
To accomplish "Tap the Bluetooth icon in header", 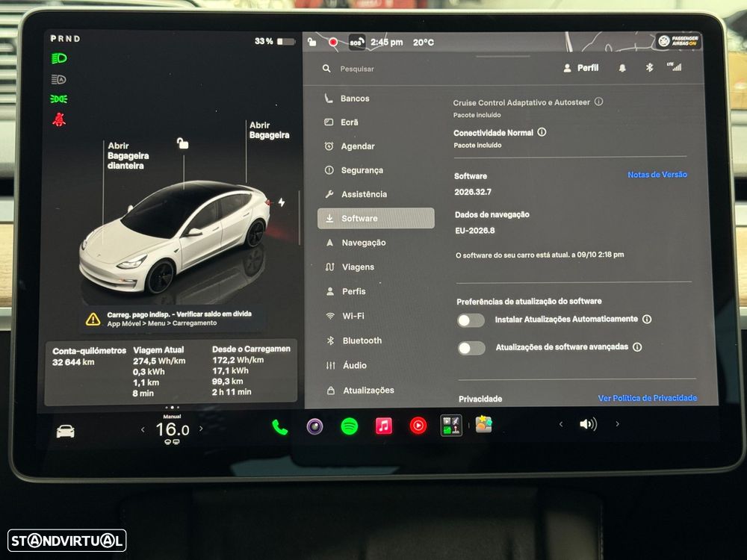I will point(649,68).
